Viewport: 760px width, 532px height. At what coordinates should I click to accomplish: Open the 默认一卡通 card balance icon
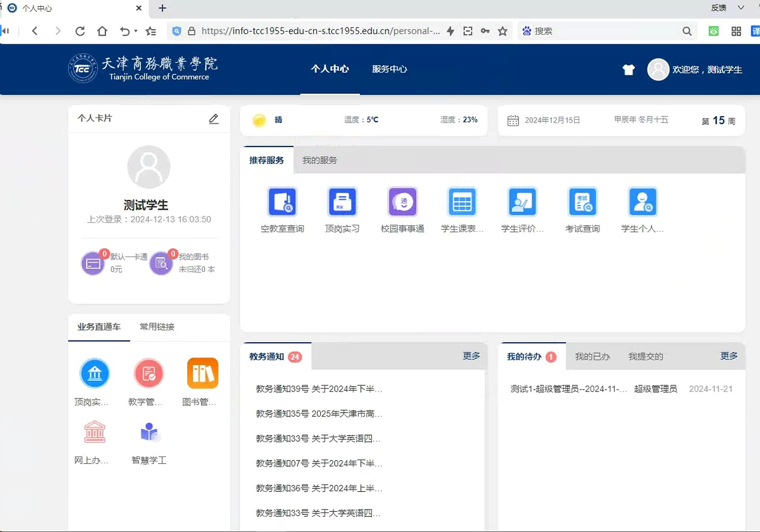(x=93, y=263)
